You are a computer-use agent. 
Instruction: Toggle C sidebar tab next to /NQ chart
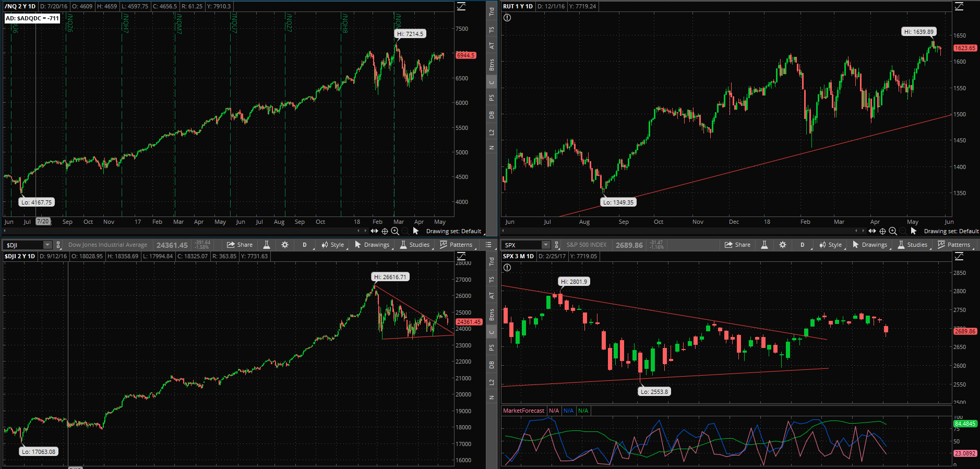point(492,82)
